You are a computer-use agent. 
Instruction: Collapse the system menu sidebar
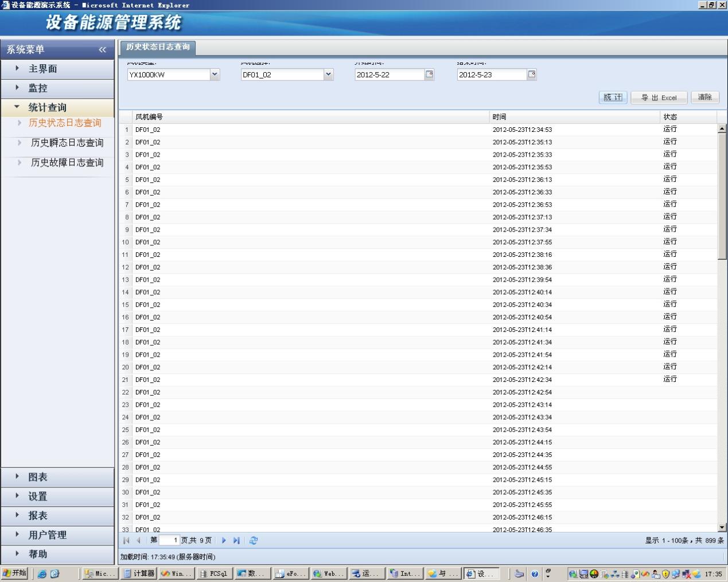102,50
